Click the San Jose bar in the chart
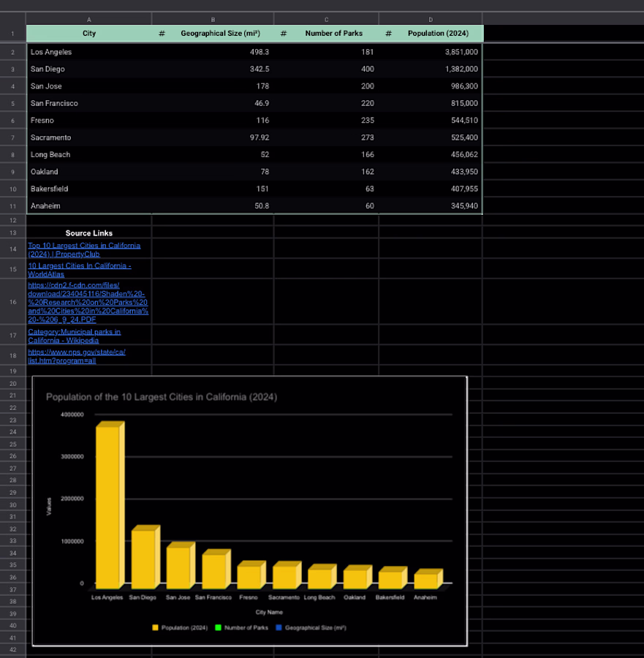The width and height of the screenshot is (644, 658). [x=181, y=565]
